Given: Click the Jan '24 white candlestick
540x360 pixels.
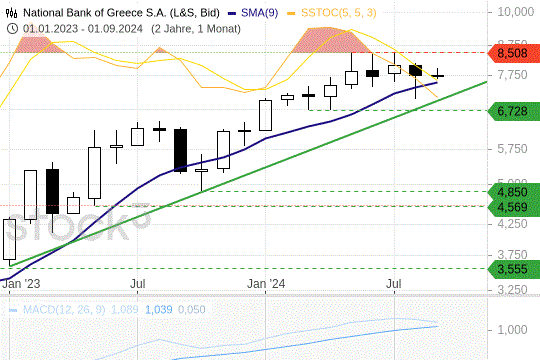Looking at the screenshot, I should [x=266, y=115].
